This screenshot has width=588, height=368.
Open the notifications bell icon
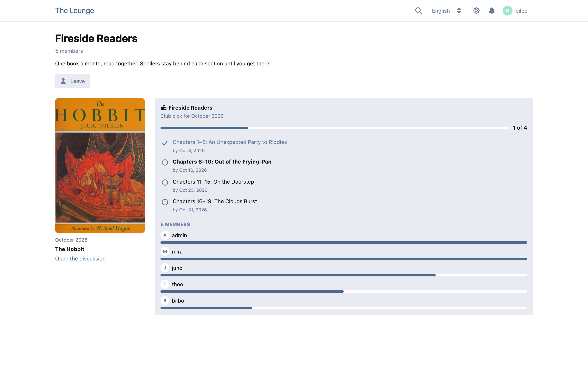click(492, 11)
